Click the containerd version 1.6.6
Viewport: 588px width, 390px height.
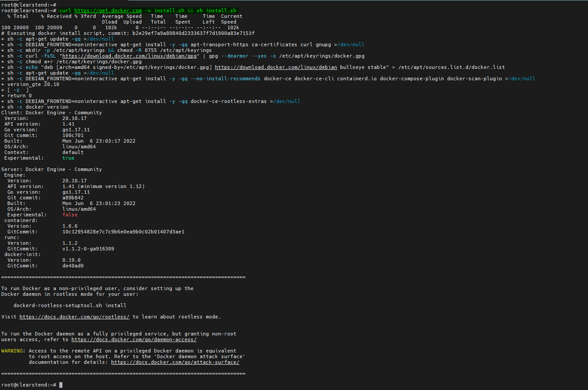tap(70, 226)
